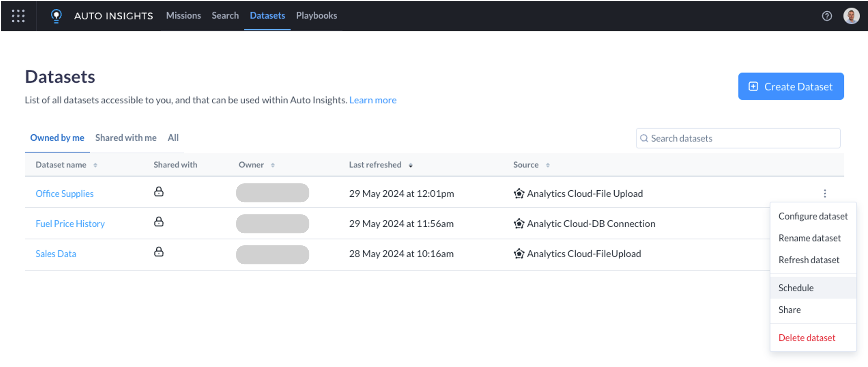Screen dimensions: 868x367
Task: Switch to the Shared with me tab
Action: coord(126,138)
